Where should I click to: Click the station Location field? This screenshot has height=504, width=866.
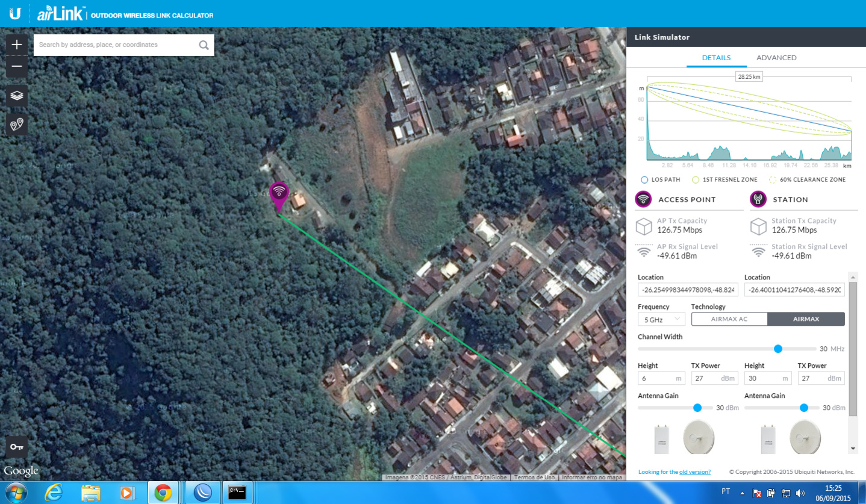pyautogui.click(x=794, y=290)
